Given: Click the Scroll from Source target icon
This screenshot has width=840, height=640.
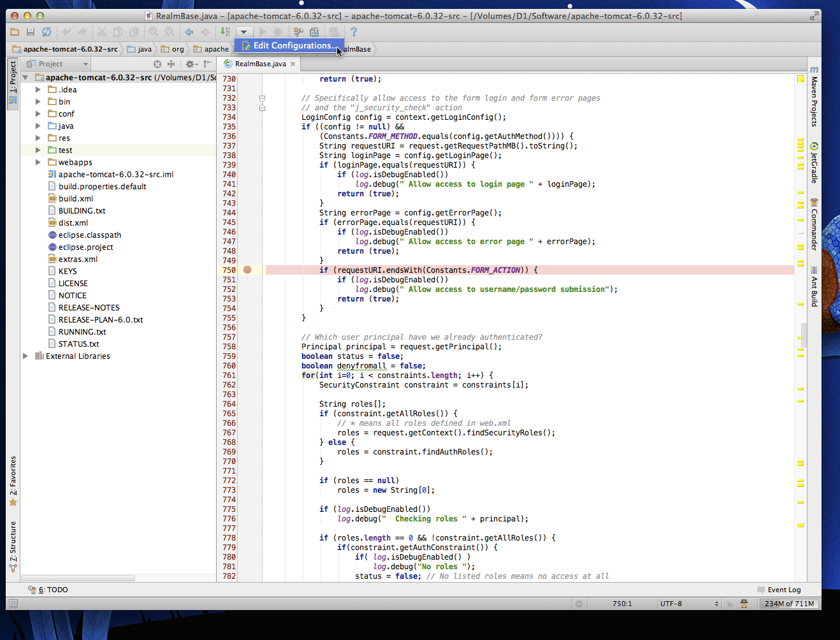Looking at the screenshot, I should click(157, 64).
